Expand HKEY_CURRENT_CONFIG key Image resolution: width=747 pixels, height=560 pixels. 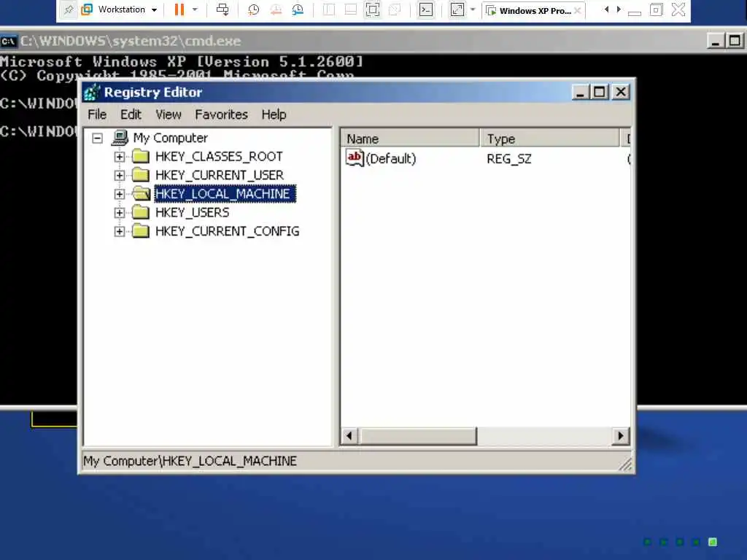tap(120, 231)
